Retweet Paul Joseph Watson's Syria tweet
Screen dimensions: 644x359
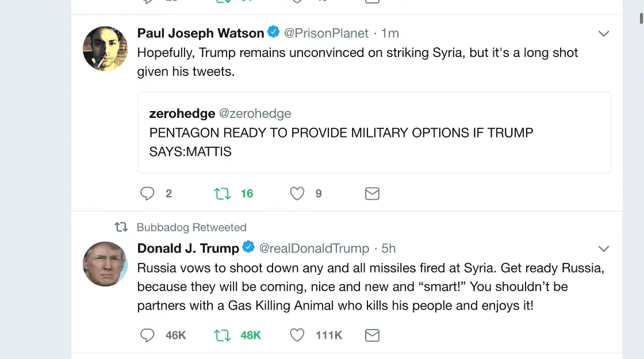tap(222, 194)
